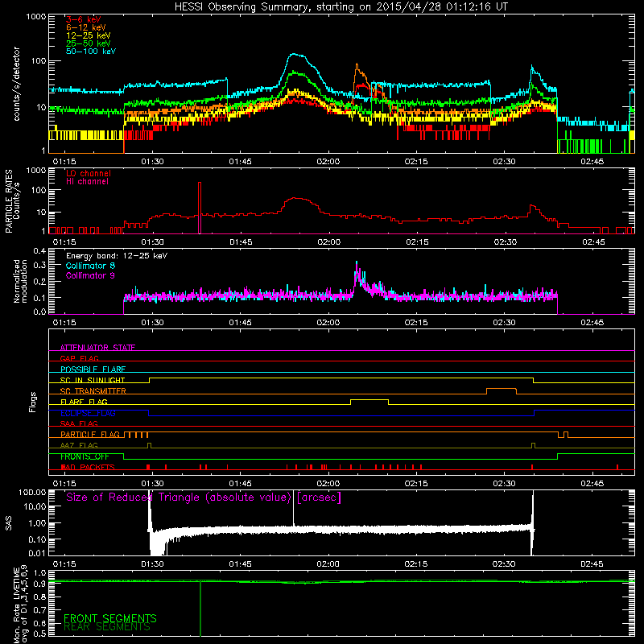
Task: Select the 25-50 keV legend entry
Action: pyautogui.click(x=89, y=43)
